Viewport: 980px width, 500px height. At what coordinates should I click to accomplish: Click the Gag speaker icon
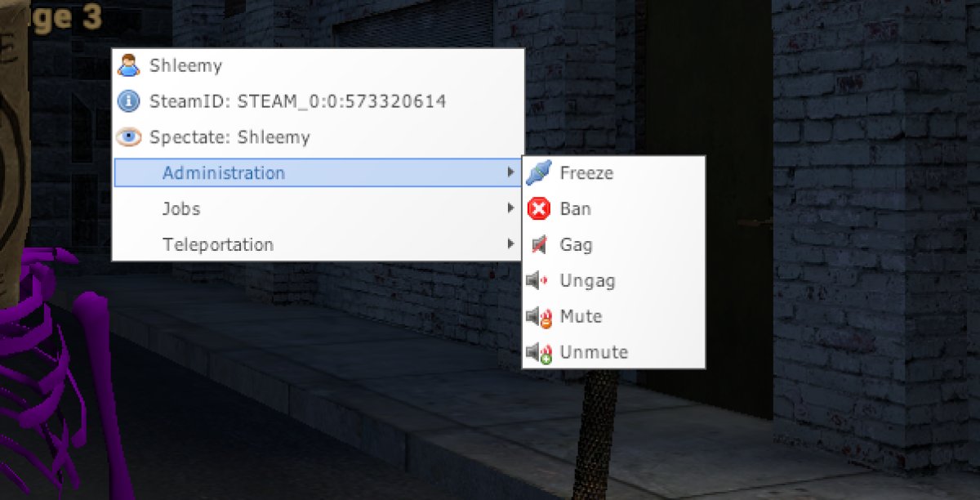click(x=539, y=245)
